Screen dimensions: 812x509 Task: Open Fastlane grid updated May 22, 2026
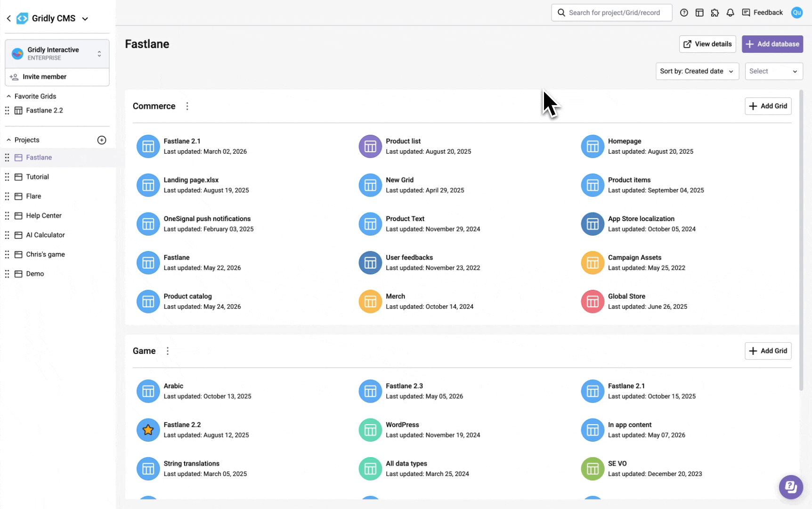pyautogui.click(x=177, y=257)
